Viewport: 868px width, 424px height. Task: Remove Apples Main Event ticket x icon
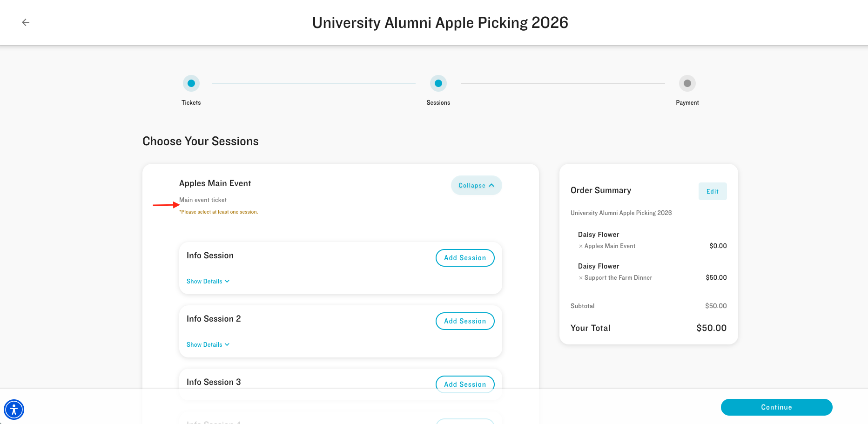pos(580,246)
